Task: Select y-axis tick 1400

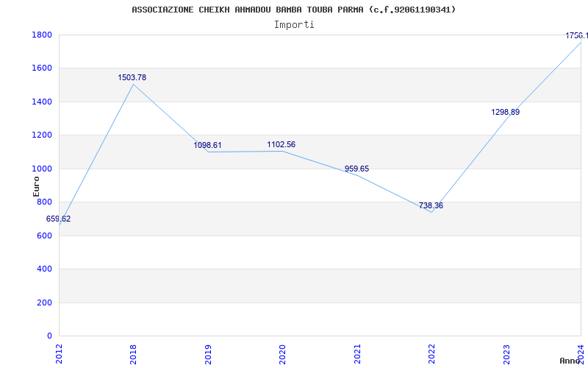Action: pos(42,102)
